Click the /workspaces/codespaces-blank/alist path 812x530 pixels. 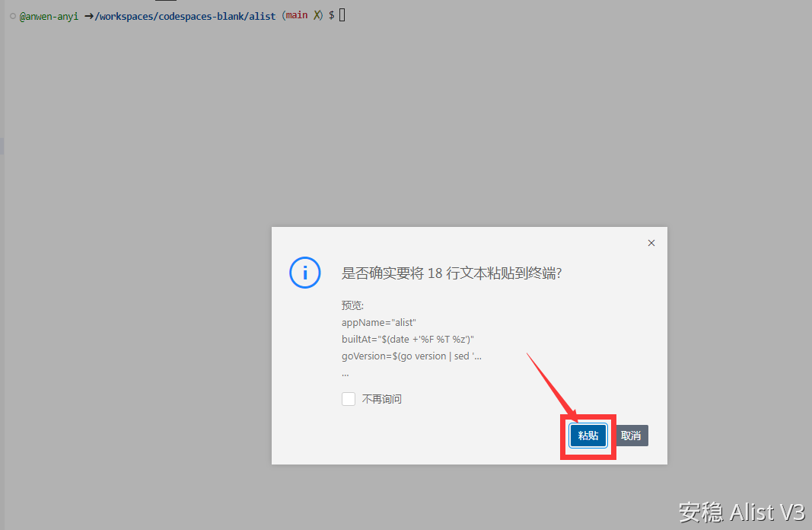tap(186, 15)
